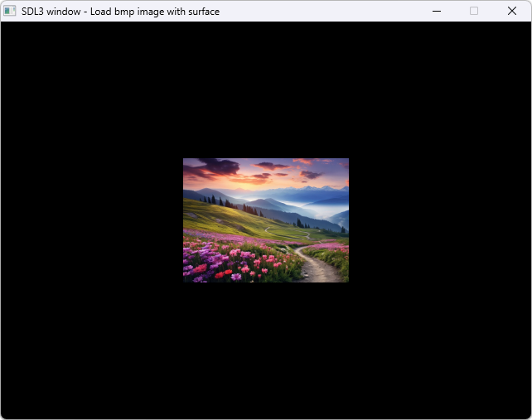Minimize the SDL3 window
Image resolution: width=532 pixels, height=420 pixels.
(x=437, y=12)
